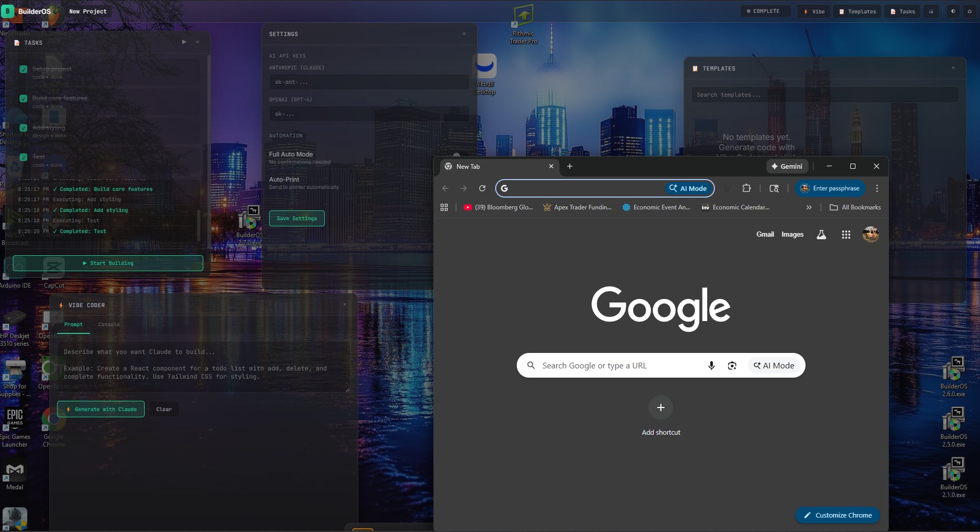Click Generate with Claude button
Screen dimensions: 980x532
pos(101,410)
